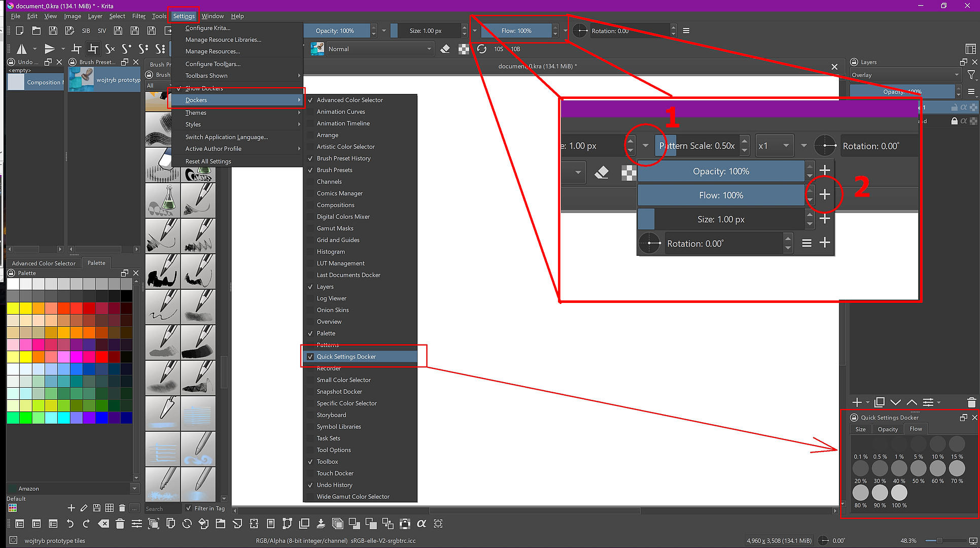Open the Amazon palette dropdown
The height and width of the screenshot is (548, 980).
coord(134,489)
